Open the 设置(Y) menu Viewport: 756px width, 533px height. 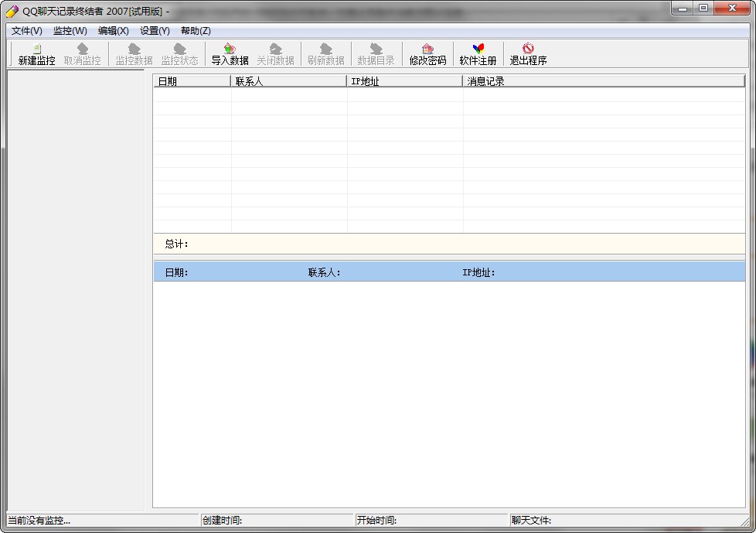(x=152, y=30)
